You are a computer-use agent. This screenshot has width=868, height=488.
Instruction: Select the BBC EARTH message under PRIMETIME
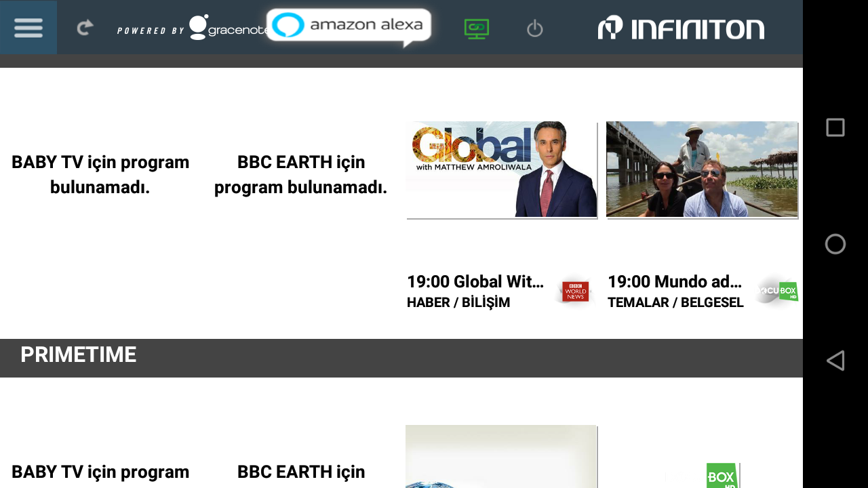(301, 472)
